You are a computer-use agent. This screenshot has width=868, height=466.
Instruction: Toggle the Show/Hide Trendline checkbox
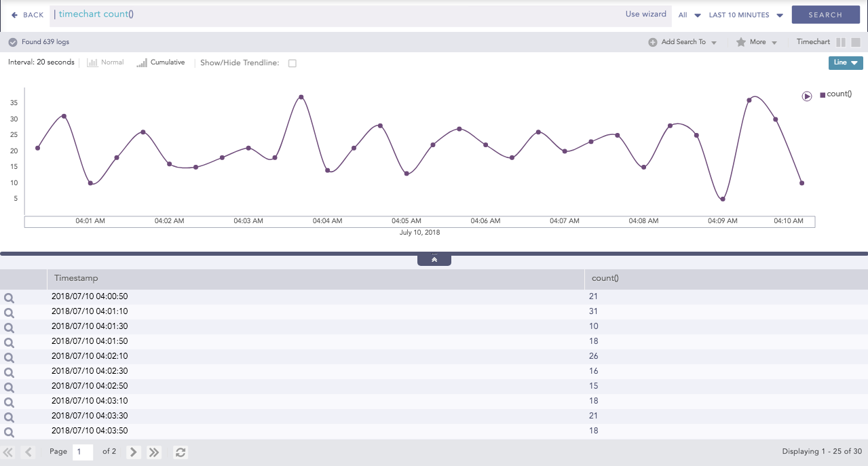292,62
